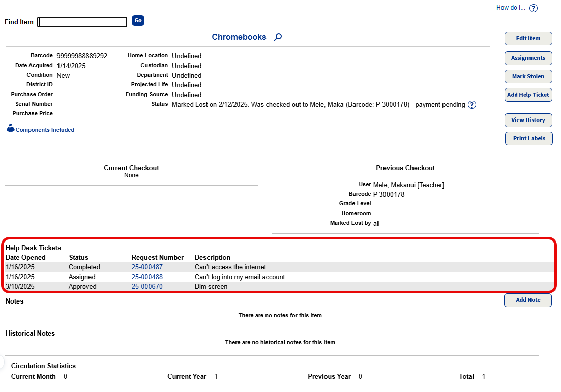Click the Add Help Ticket button
This screenshot has width=561, height=392.
coord(528,95)
